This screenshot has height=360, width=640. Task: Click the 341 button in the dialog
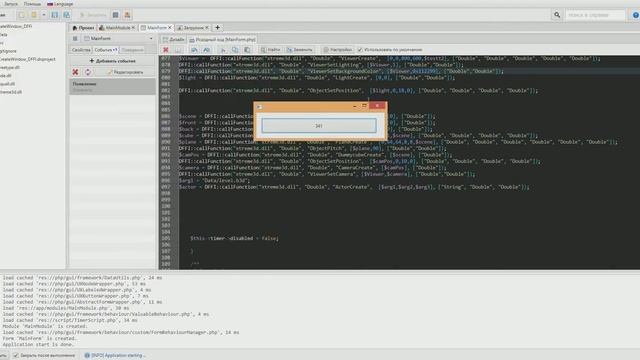coord(319,126)
